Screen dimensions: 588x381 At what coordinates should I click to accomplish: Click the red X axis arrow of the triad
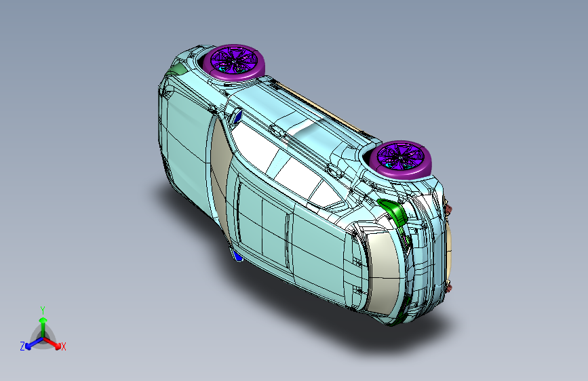click(52, 343)
